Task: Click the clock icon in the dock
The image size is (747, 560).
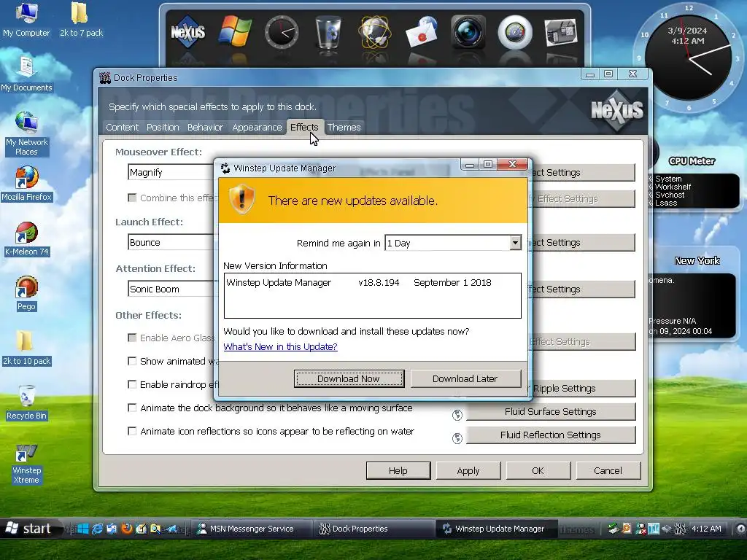Action: click(282, 32)
